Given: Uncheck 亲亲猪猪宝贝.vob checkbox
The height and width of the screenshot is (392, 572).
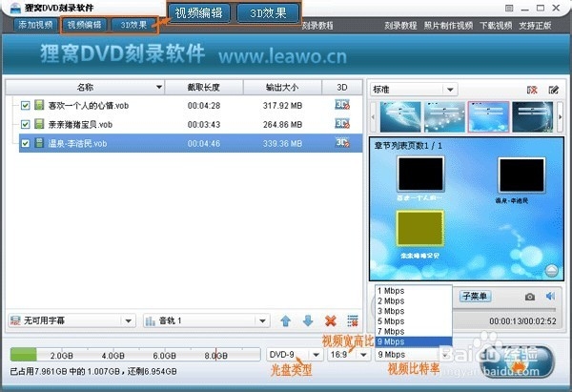Looking at the screenshot, I should click(25, 124).
